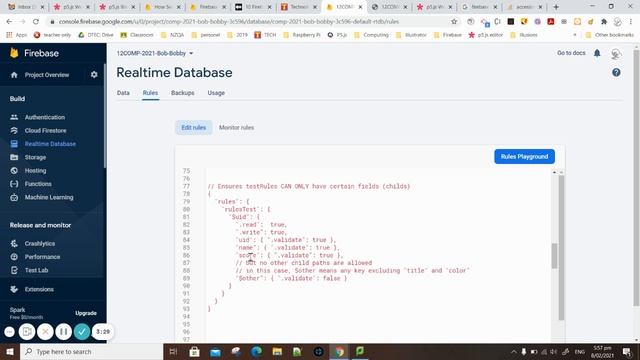Image resolution: width=640 pixels, height=360 pixels.
Task: Click the sidebar scrollbar thumb
Action: coord(105,116)
